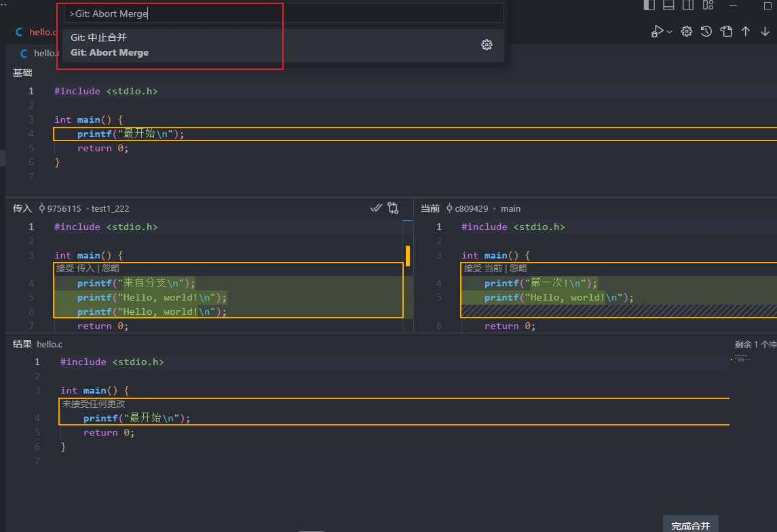Click incoming pane line 6 Hello, world printf
The image size is (777, 532).
click(x=151, y=312)
